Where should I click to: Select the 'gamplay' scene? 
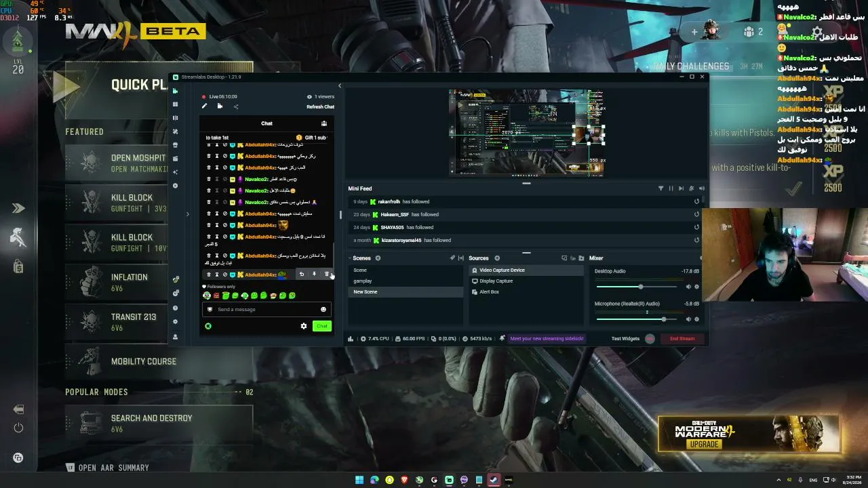[x=406, y=281]
